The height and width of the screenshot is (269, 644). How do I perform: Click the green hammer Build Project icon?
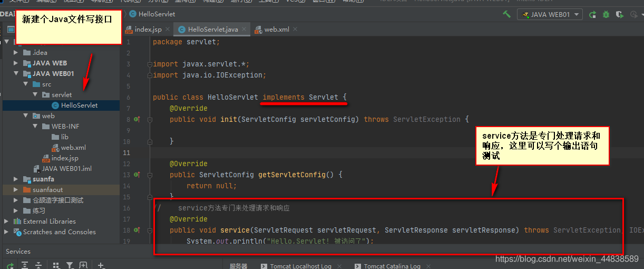(x=506, y=14)
